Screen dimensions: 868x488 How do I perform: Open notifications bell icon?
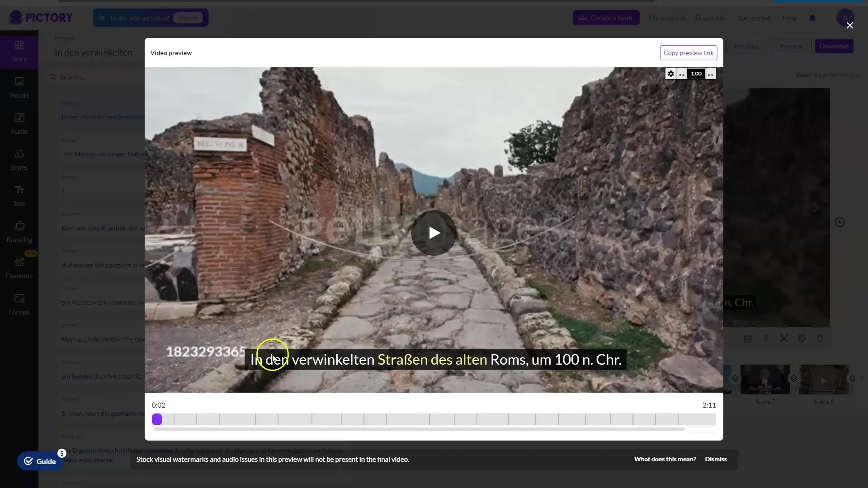[812, 18]
